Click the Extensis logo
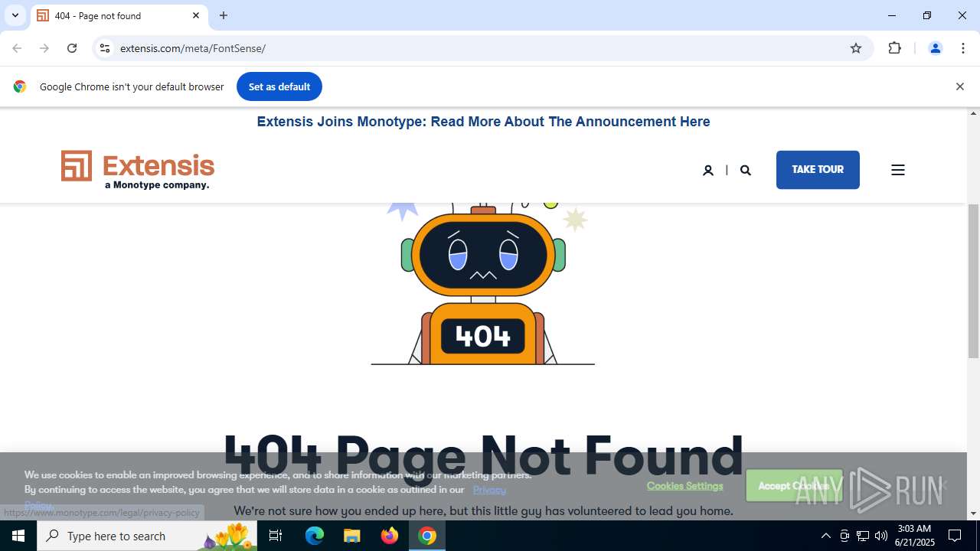This screenshot has height=551, width=980. [138, 170]
